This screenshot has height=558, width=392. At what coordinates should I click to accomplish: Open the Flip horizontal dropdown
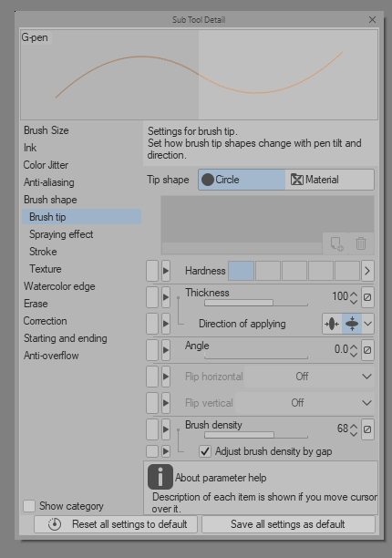(x=309, y=377)
